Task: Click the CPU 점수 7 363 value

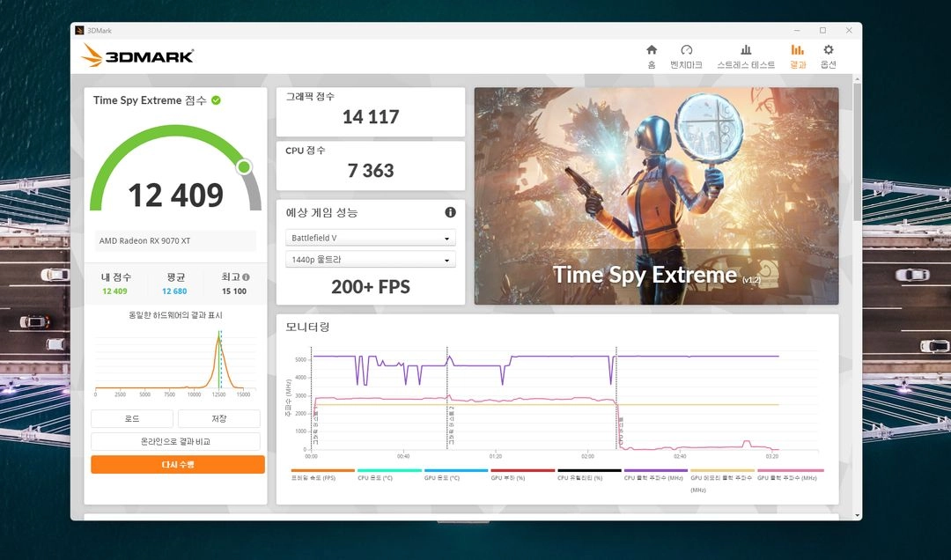Action: 371,171
